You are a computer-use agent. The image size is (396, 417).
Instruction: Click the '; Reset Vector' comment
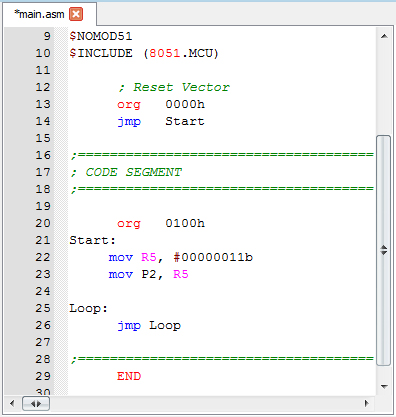tap(174, 87)
